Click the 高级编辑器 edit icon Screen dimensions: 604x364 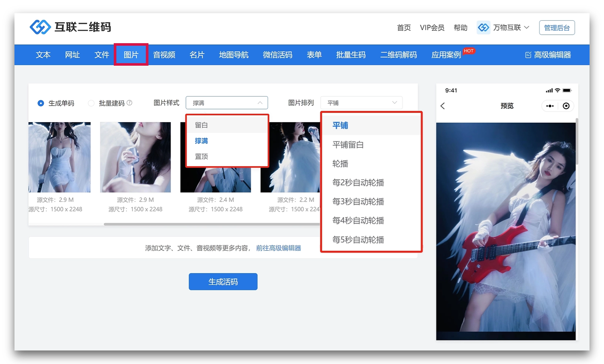coord(528,55)
